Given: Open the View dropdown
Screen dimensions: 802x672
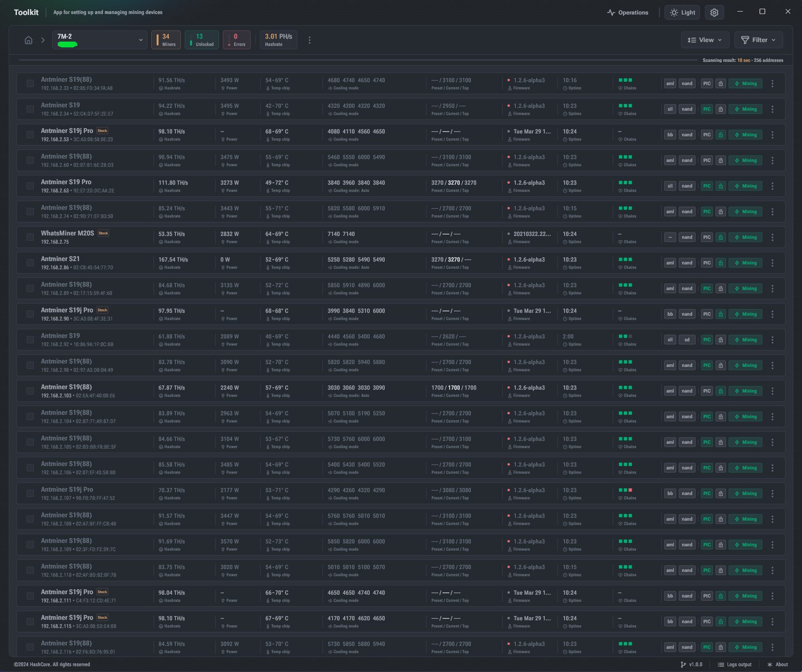Looking at the screenshot, I should coord(704,40).
